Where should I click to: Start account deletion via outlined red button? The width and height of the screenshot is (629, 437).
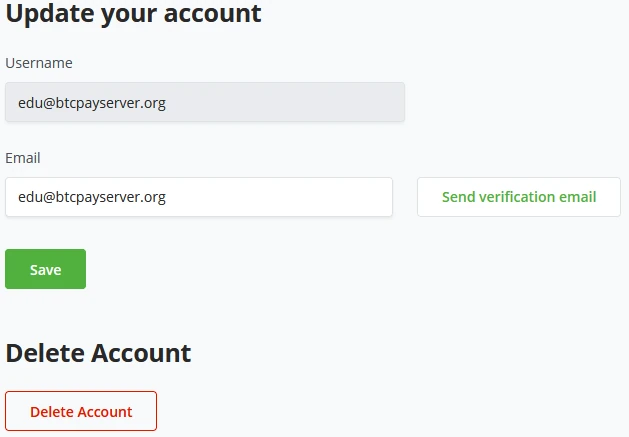pyautogui.click(x=81, y=411)
